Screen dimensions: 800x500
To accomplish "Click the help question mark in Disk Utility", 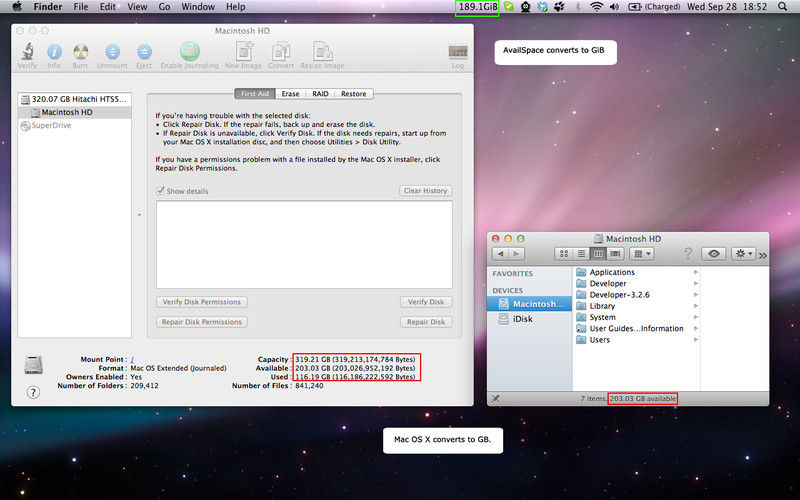I will 33,392.
